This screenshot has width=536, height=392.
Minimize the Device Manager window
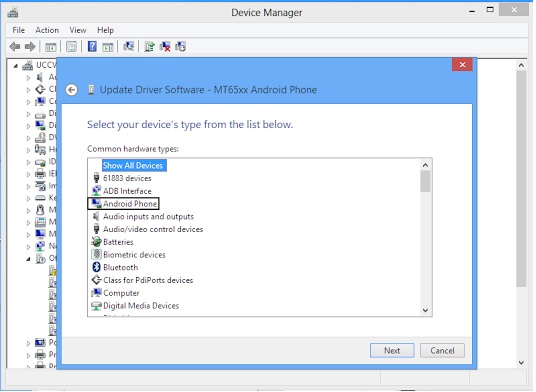[x=472, y=11]
